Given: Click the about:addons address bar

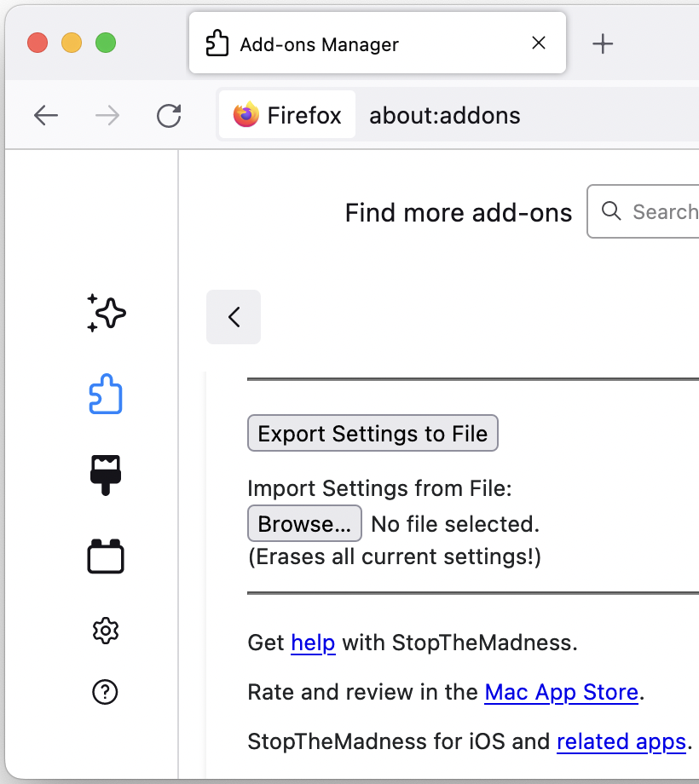Looking at the screenshot, I should (511, 115).
